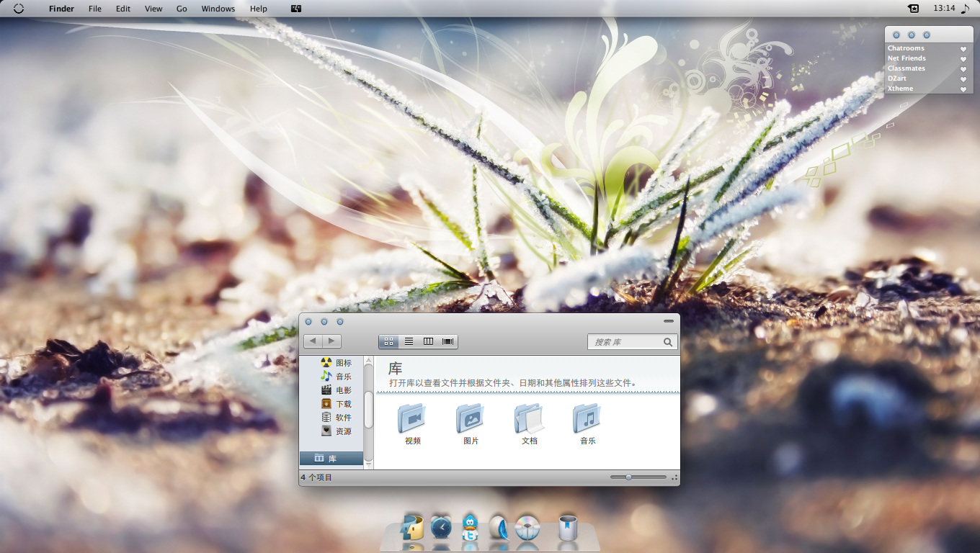Click the music note icon in the menu bar

tap(965, 9)
